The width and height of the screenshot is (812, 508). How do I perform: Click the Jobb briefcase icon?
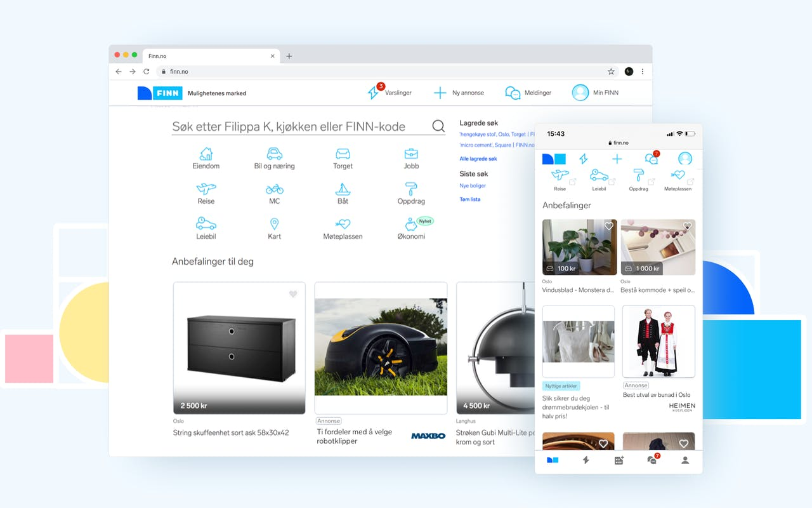click(x=411, y=154)
